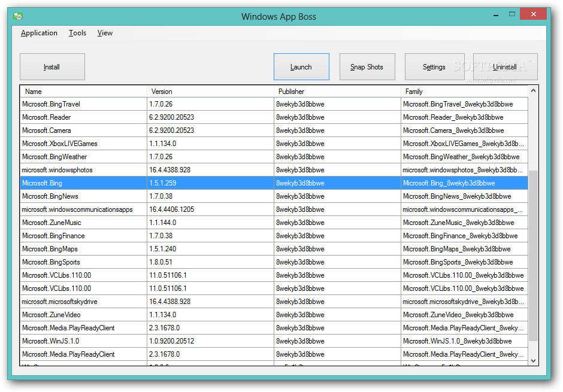Viewport: 563px width, 392px height.
Task: Click version 6.2.9200.20523 in Microsoft.Reader row
Action: [210, 117]
